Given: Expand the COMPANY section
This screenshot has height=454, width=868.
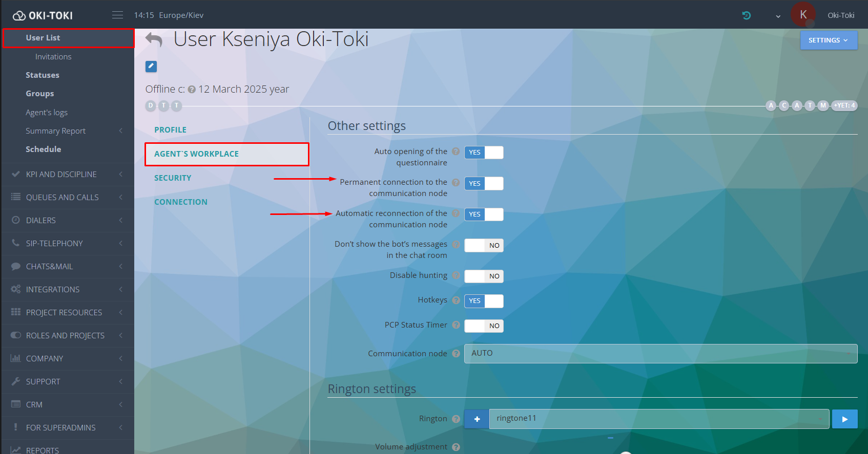Looking at the screenshot, I should (x=68, y=358).
